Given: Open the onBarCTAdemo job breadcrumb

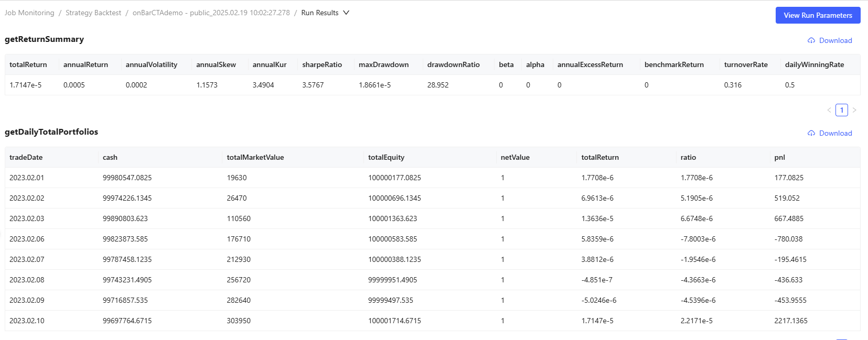Looking at the screenshot, I should (211, 13).
